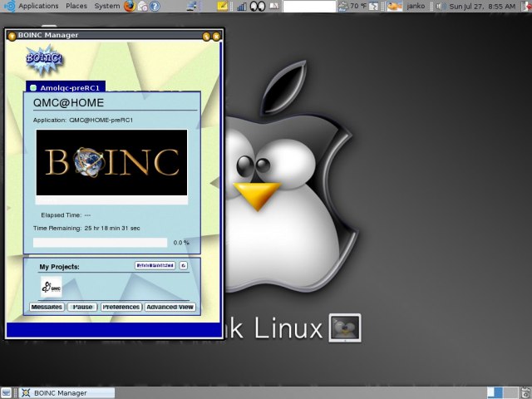Viewport: 532px width, 399px height.
Task: Select the QMC project icon under My Projects
Action: pos(52,287)
